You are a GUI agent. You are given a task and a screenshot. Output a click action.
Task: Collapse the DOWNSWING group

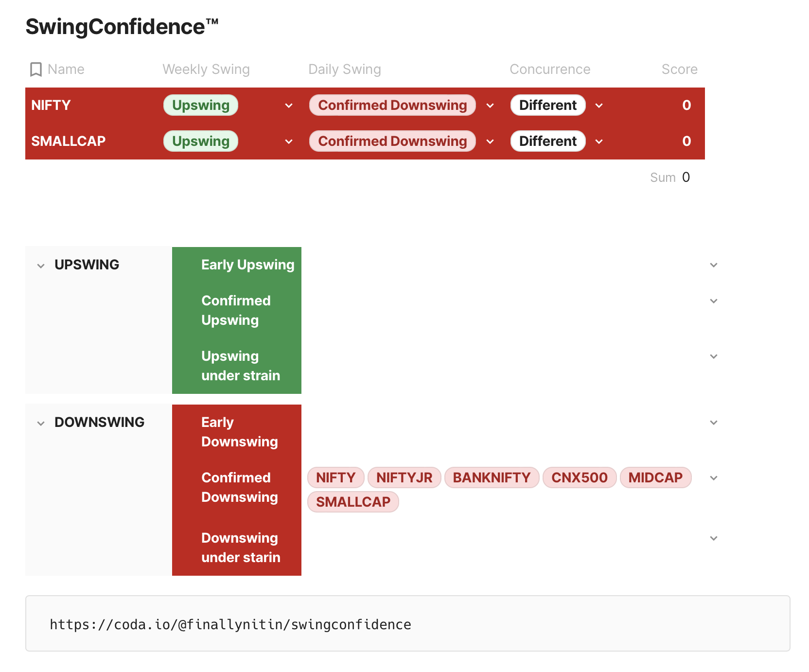pos(41,423)
